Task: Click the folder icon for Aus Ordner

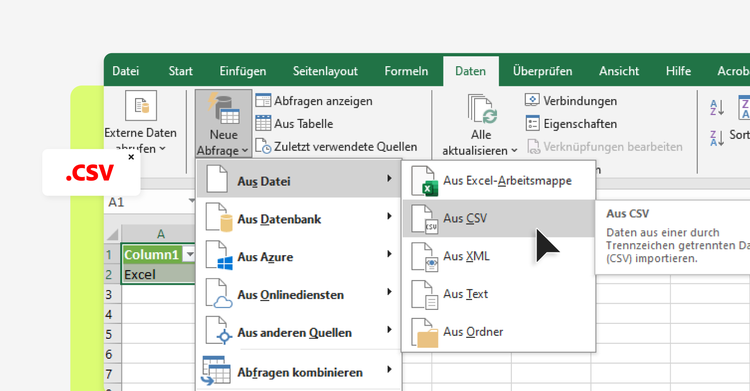Action: click(425, 333)
